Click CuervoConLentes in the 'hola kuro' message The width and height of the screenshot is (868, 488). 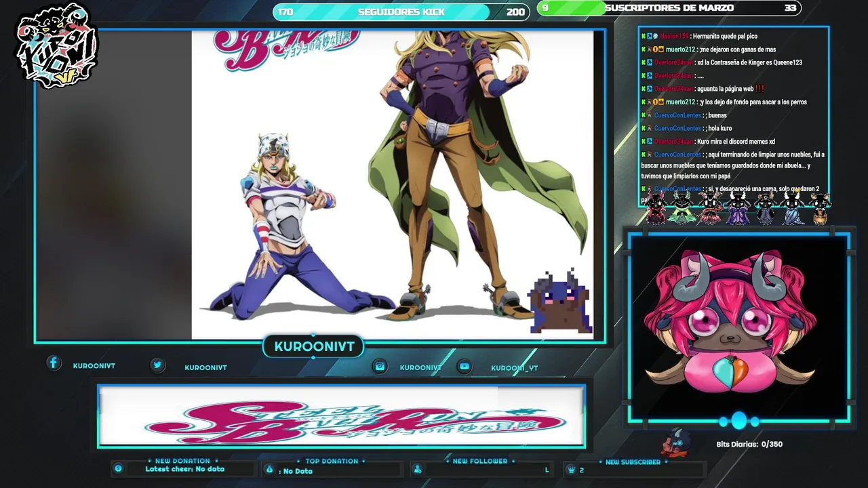tap(677, 128)
